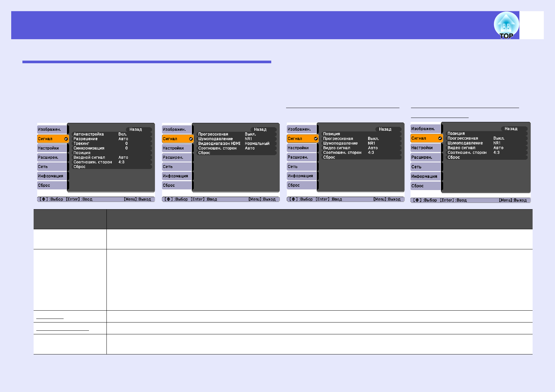555x392 pixels.
Task: Select the Синхронизация adjustment row
Action: pyautogui.click(x=111, y=148)
